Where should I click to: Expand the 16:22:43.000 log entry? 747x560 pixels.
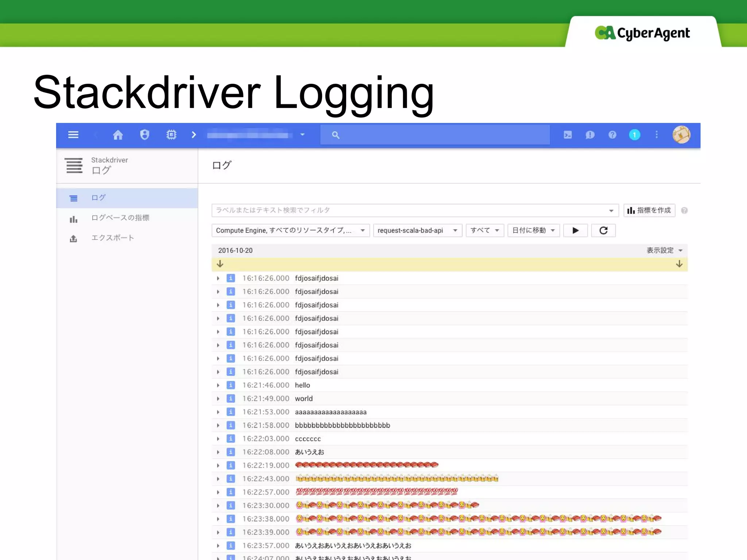(x=218, y=479)
